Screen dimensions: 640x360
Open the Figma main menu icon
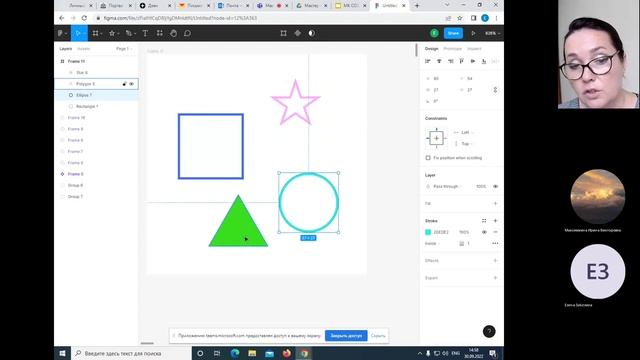click(60, 33)
